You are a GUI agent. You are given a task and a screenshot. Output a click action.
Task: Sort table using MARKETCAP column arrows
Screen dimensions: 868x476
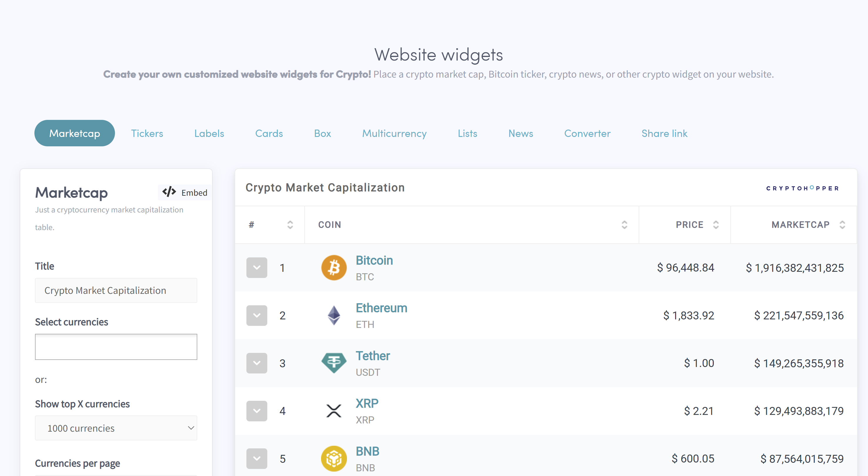tap(842, 224)
